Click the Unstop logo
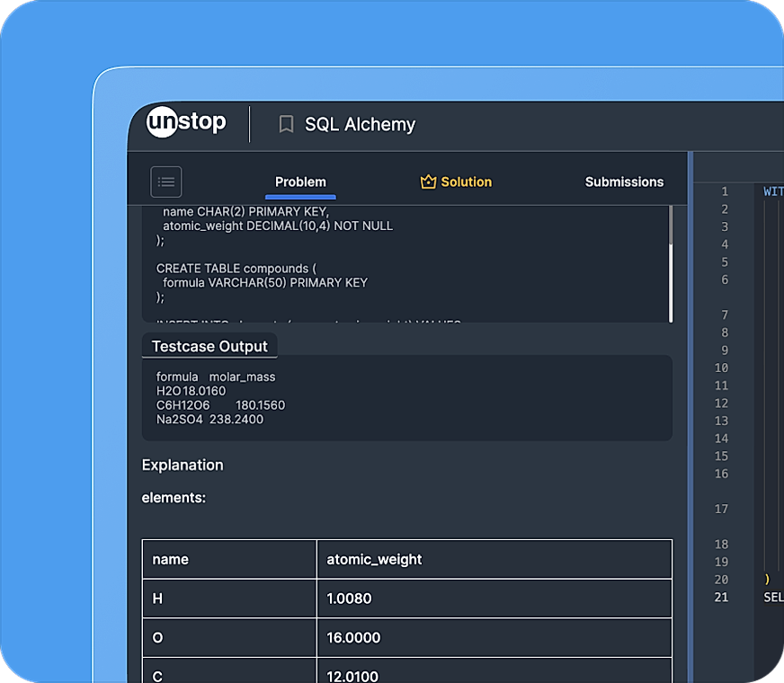The image size is (784, 683). point(186,122)
